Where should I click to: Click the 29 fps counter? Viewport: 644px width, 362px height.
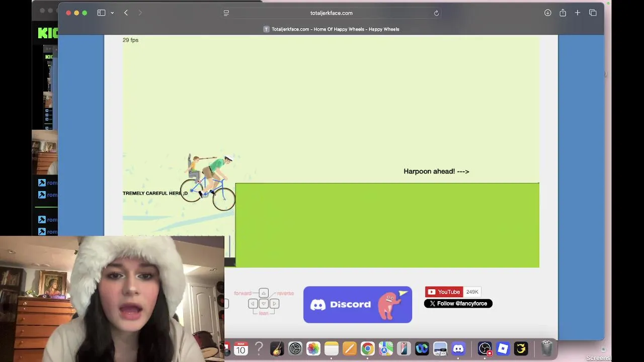(x=130, y=40)
